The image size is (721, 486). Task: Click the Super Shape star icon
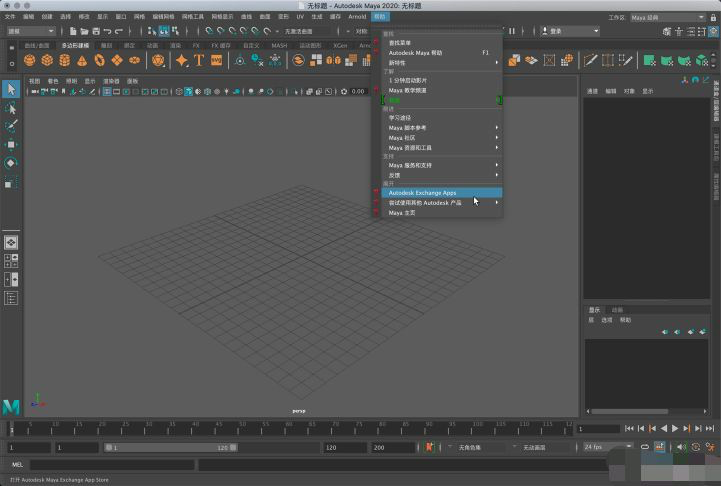pos(182,60)
